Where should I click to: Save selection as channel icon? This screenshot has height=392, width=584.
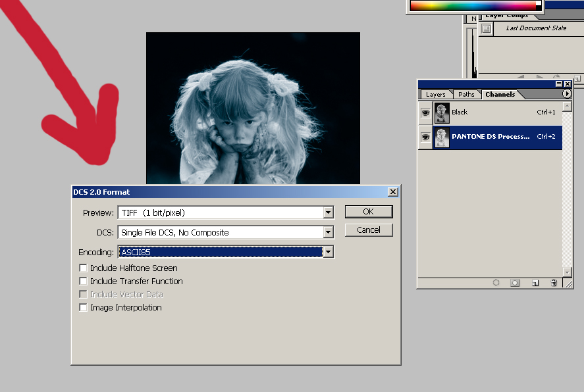click(x=515, y=283)
